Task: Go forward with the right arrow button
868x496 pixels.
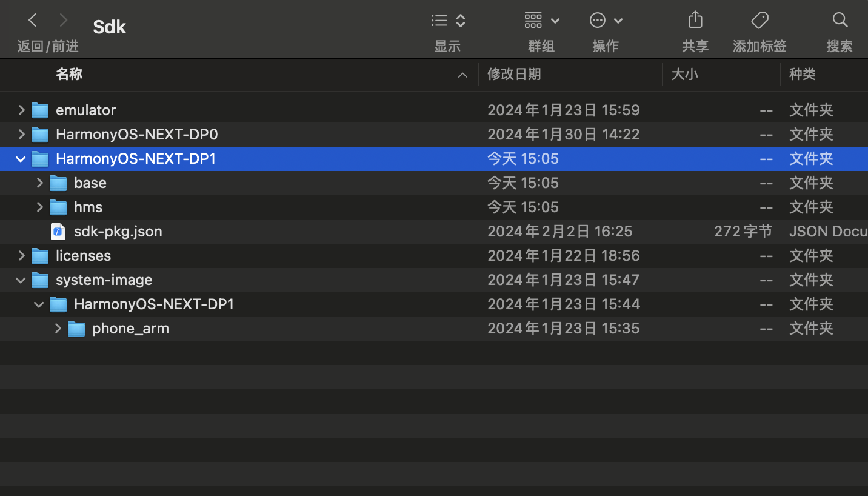Action: click(64, 21)
